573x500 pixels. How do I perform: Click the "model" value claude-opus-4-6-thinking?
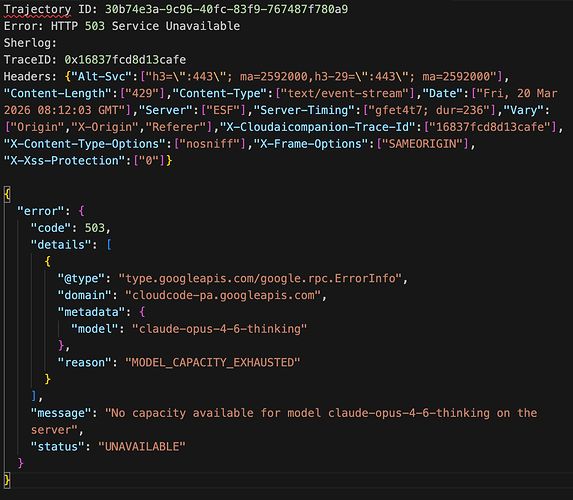[219, 329]
